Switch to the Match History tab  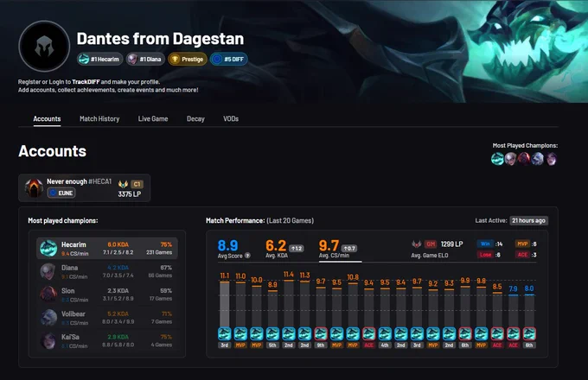99,118
